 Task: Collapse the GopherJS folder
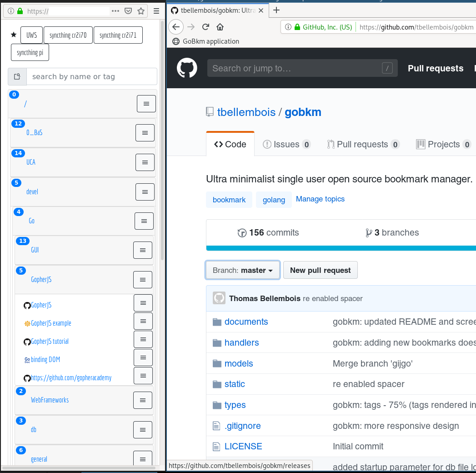click(x=41, y=279)
